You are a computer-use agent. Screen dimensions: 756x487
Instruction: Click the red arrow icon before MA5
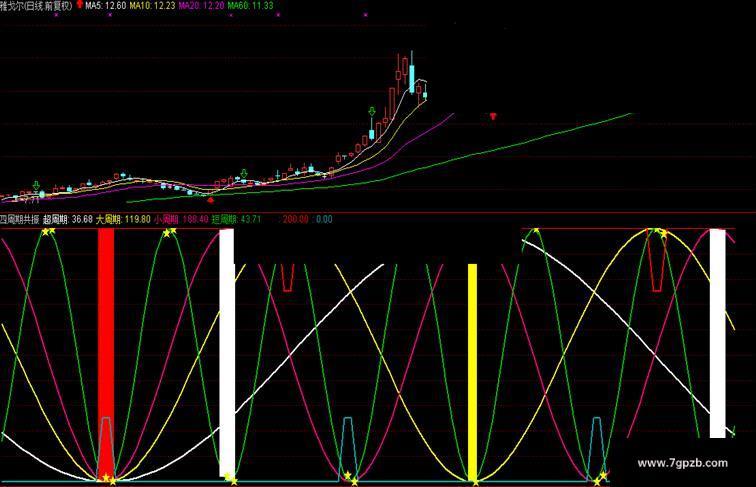click(x=80, y=5)
